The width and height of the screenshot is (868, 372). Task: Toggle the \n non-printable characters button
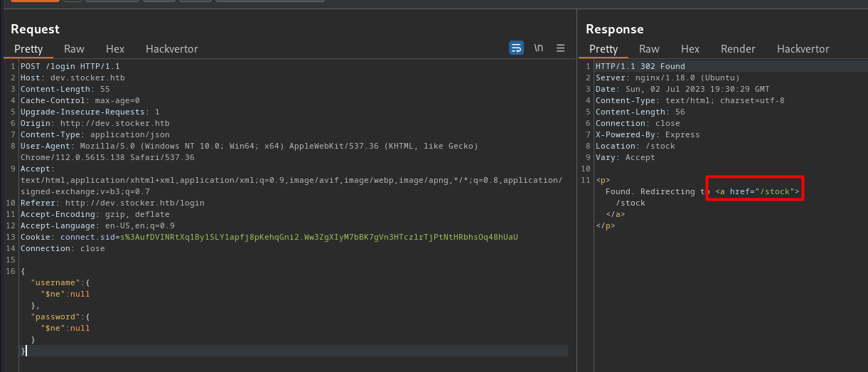[539, 48]
